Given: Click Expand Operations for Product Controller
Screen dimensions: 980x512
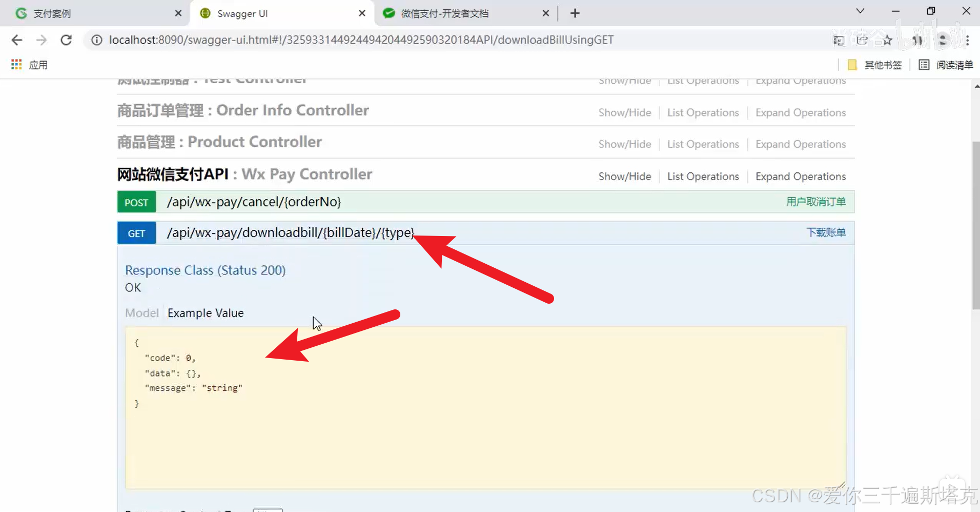Looking at the screenshot, I should 801,145.
